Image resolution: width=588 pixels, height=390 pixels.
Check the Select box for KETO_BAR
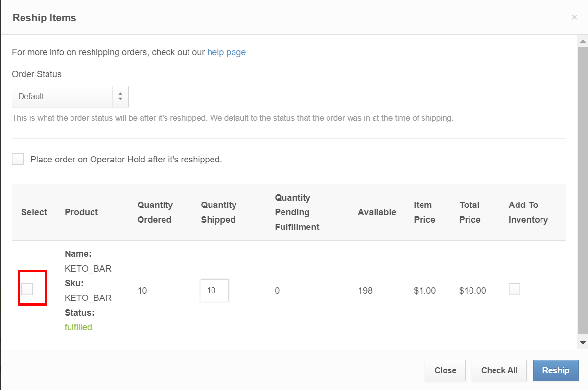28,288
